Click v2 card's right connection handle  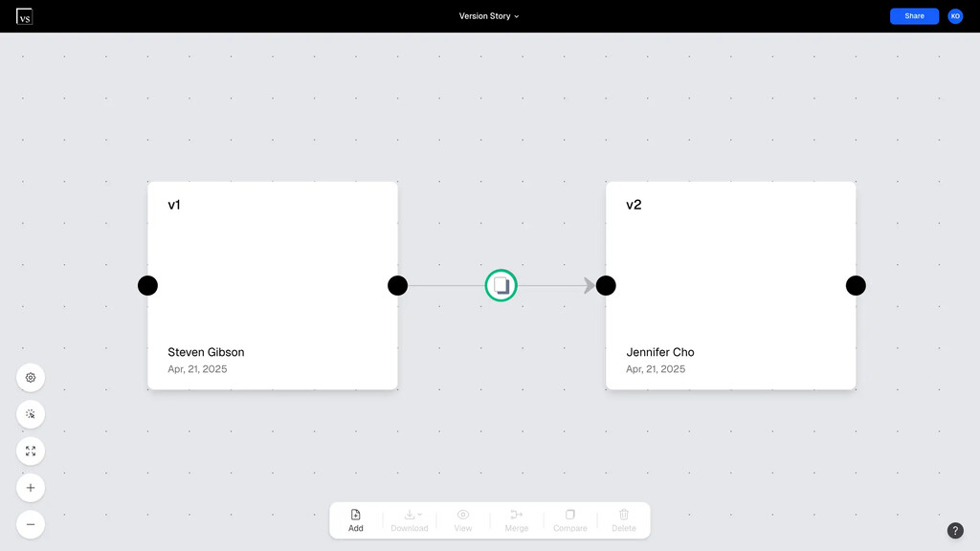[856, 285]
